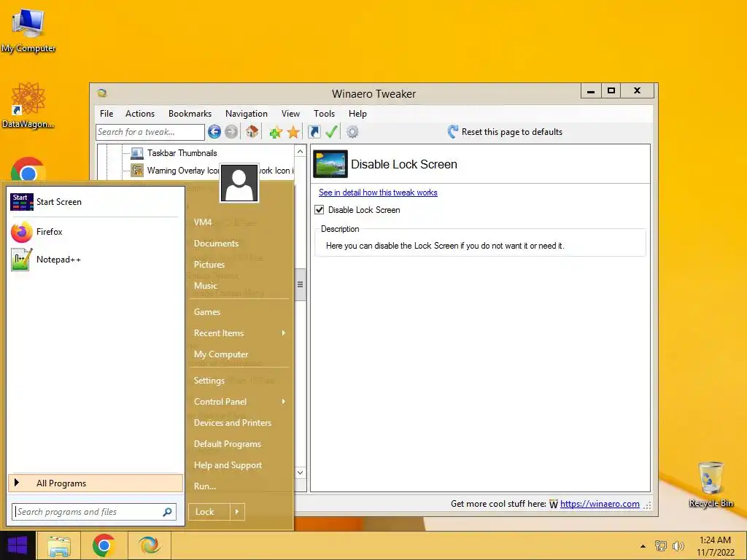Open bookmarks with the gold star icon
Screen dimensions: 747x560
tap(293, 132)
